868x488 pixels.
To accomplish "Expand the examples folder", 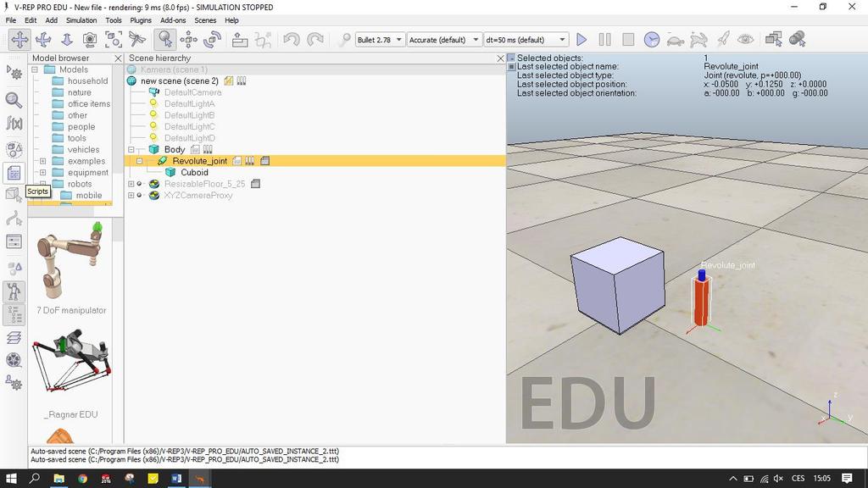I will pyautogui.click(x=42, y=161).
